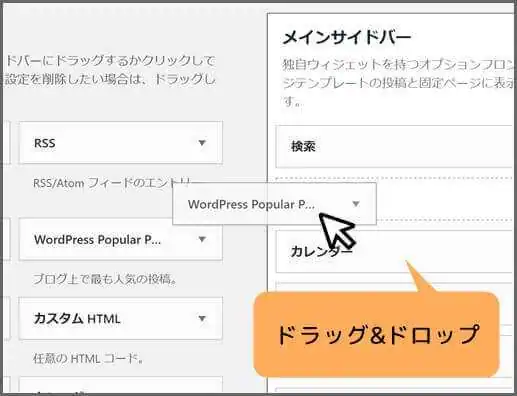
Task: Click the dragged WordPress Popular P... widget arrow
Action: click(x=356, y=204)
